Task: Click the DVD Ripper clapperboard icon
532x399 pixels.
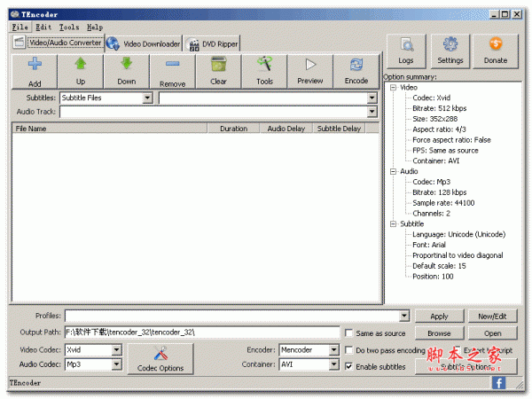Action: 193,44
